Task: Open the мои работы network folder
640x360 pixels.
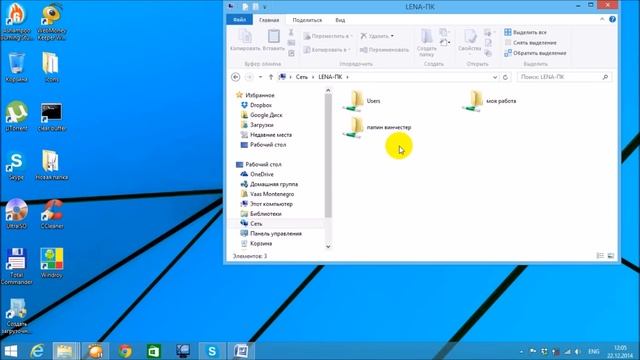Action: coord(489,101)
